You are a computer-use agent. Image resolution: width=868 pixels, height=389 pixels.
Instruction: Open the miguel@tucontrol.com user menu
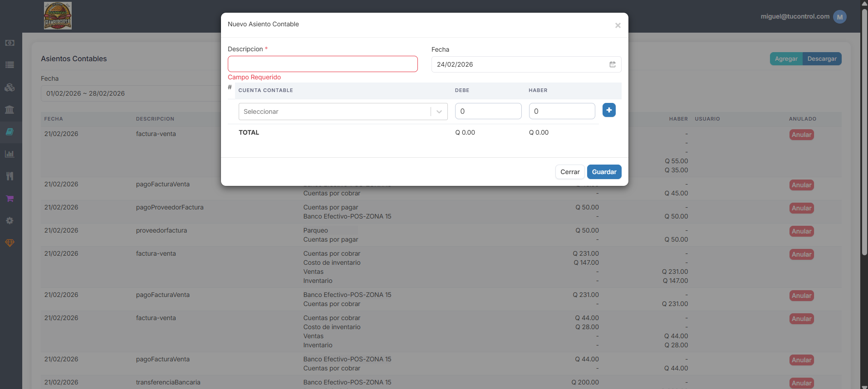coord(803,17)
